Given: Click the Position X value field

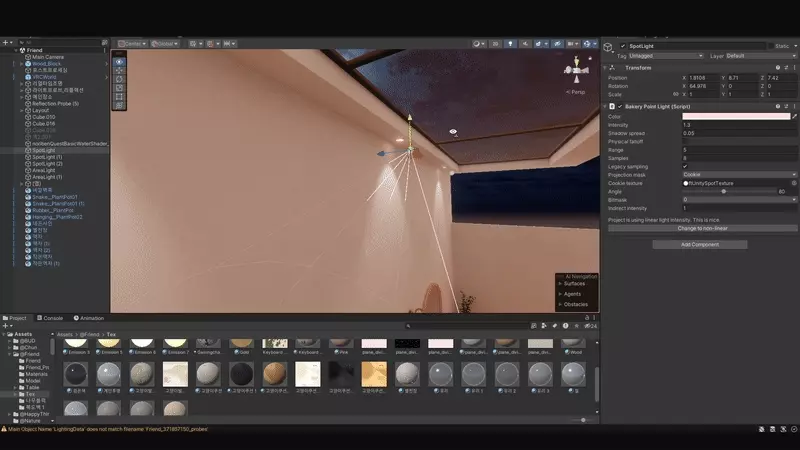Looking at the screenshot, I should coord(704,78).
